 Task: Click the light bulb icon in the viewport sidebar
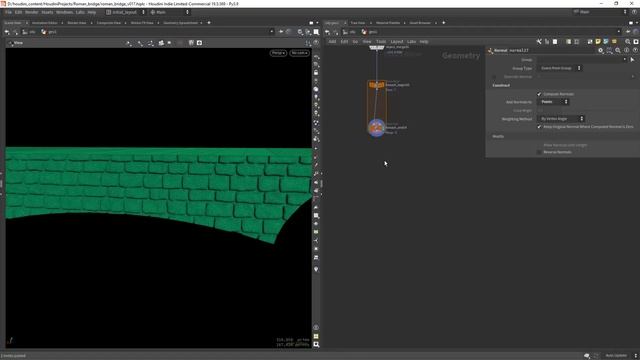coord(316,269)
